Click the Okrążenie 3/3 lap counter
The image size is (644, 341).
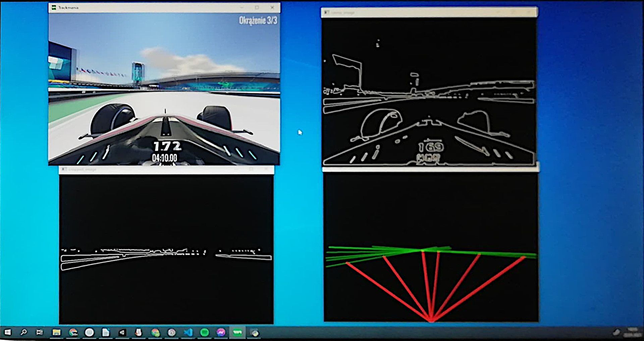[x=258, y=20]
